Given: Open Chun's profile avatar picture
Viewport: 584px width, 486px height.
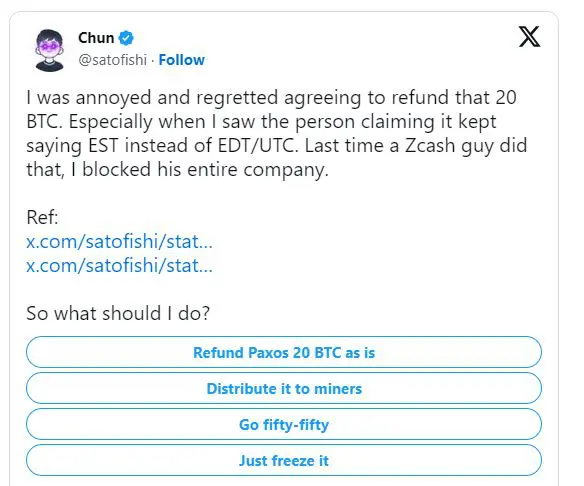Looking at the screenshot, I should (49, 50).
